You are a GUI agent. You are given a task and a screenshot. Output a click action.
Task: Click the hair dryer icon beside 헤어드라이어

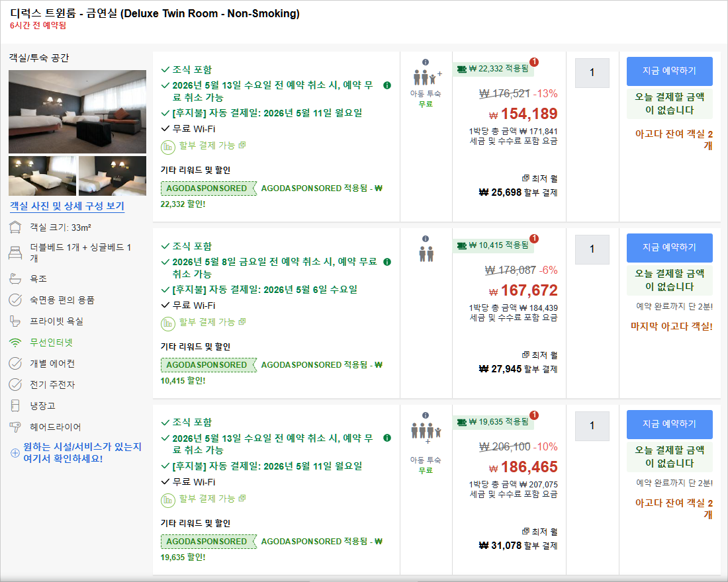[x=15, y=427]
